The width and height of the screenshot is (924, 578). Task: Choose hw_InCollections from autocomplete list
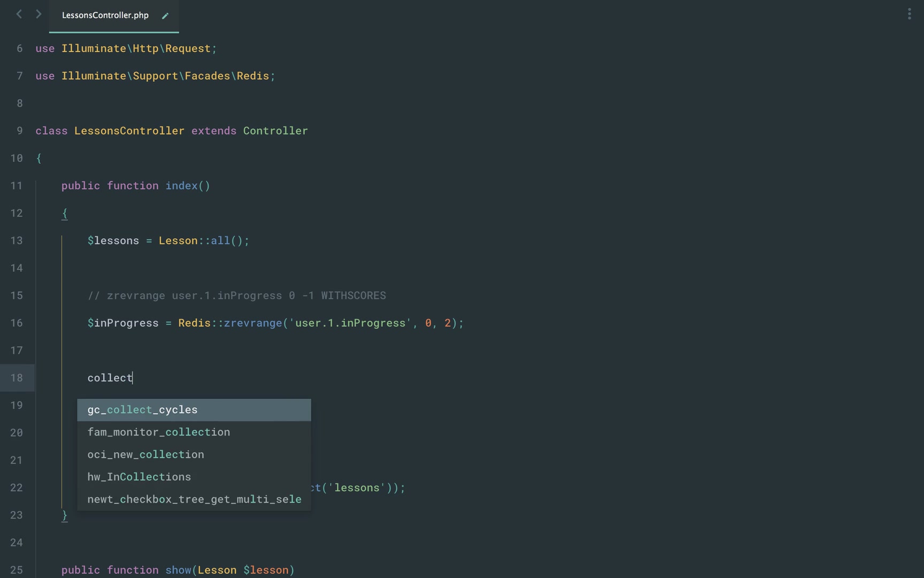click(194, 477)
